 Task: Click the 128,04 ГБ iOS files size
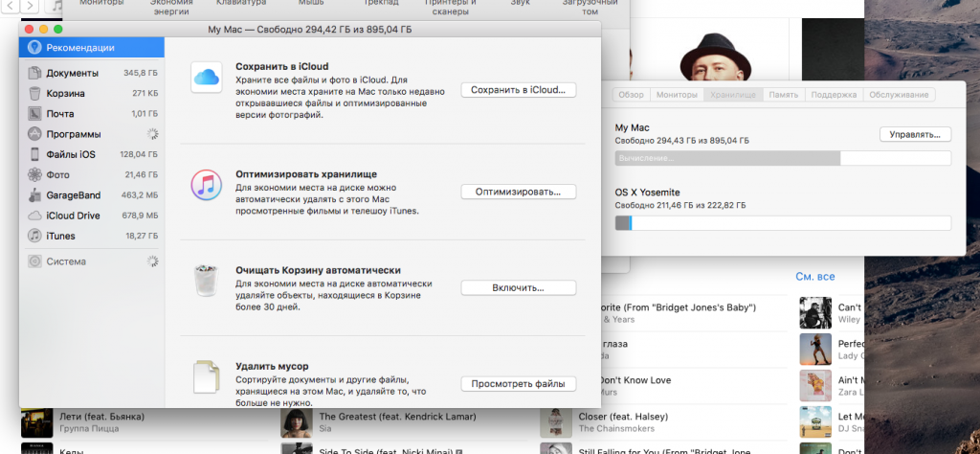point(139,154)
